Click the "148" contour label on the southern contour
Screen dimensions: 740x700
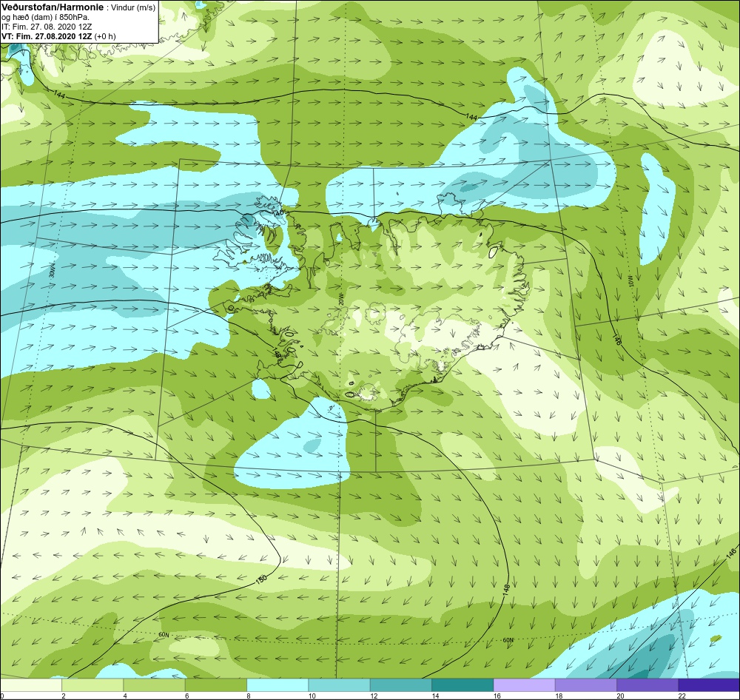pos(506,588)
